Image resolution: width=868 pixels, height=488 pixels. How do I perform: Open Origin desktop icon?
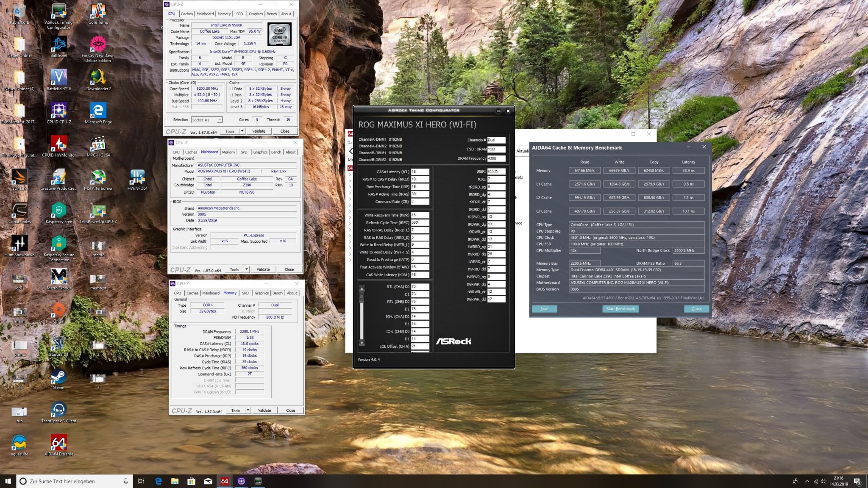point(58,312)
